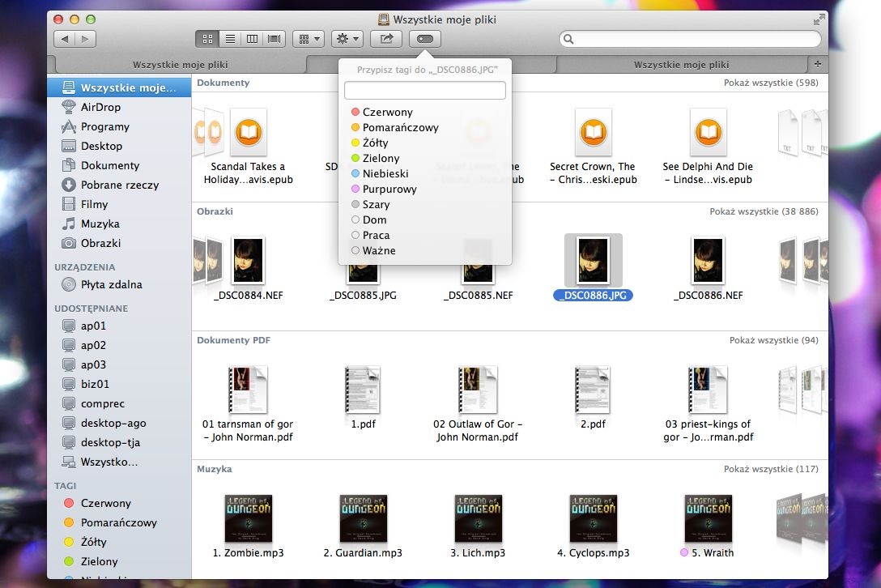Switch to list view

pos(230,39)
